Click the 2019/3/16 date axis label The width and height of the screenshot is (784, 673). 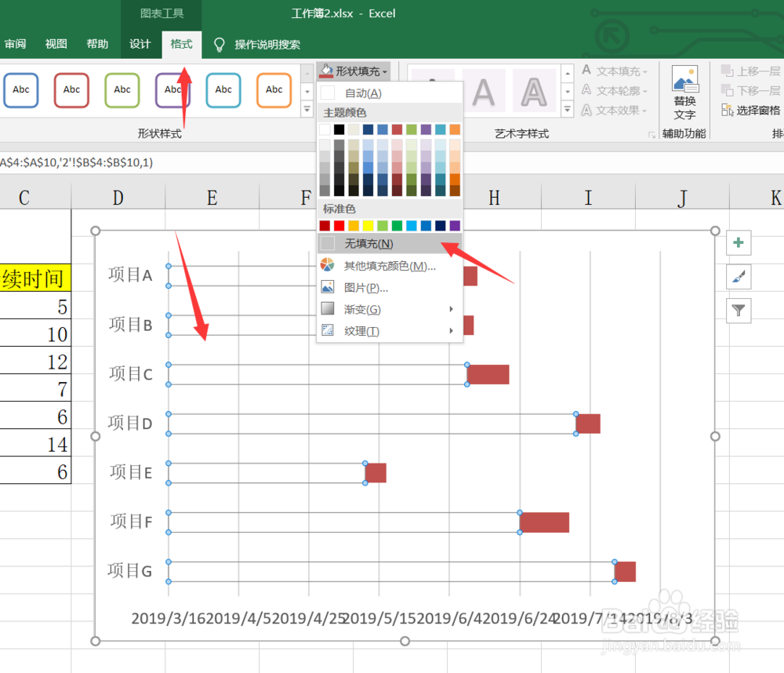pyautogui.click(x=168, y=618)
